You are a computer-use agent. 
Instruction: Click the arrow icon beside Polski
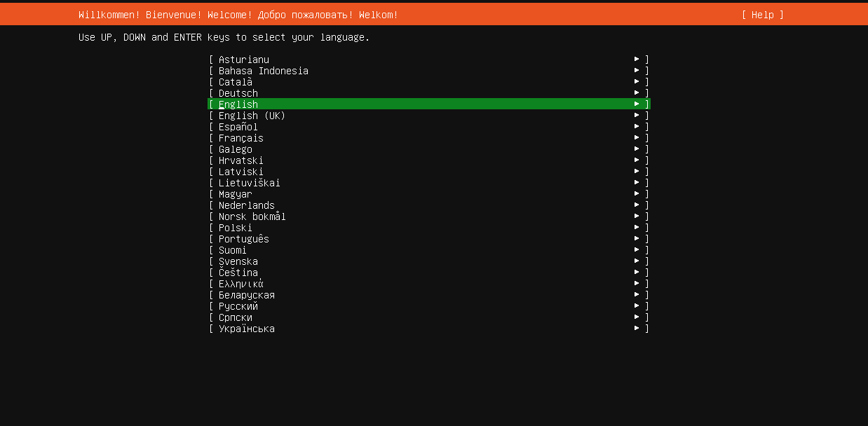click(637, 228)
